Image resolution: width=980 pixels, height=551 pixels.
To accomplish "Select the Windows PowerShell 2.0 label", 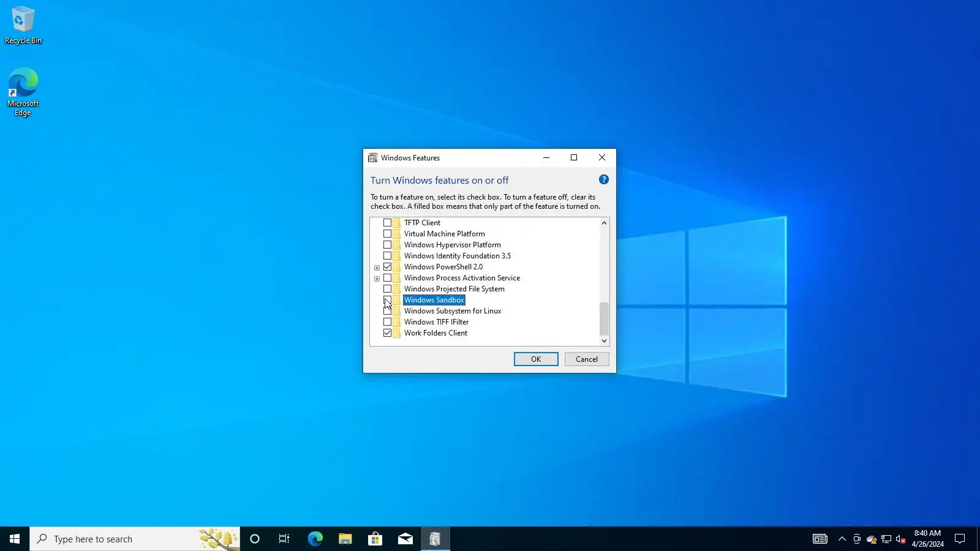I will [443, 267].
